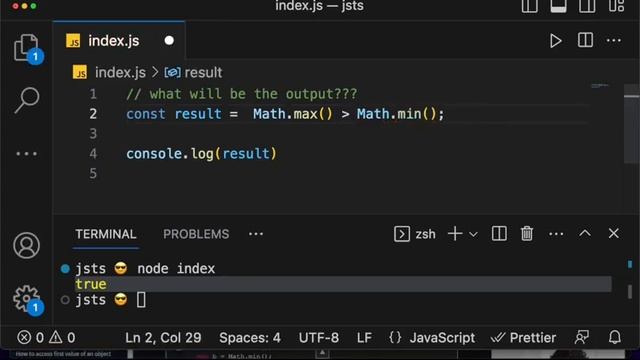Click the Math.max() call in code
Viewport: 640px width, 360px height.
(x=293, y=114)
